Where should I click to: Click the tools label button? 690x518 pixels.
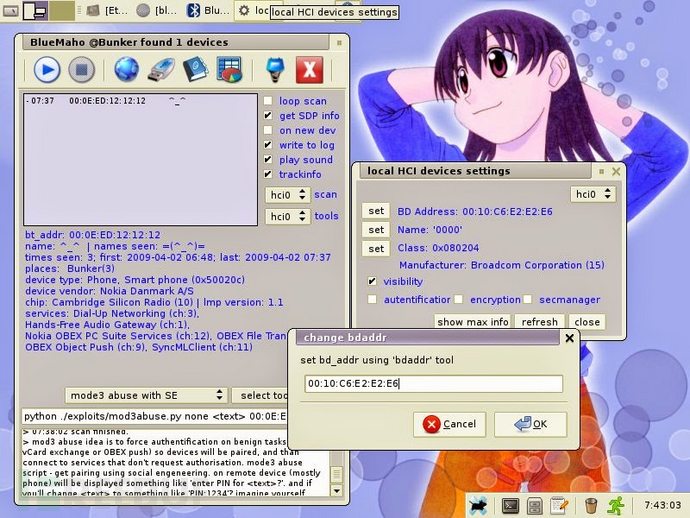[x=326, y=216]
